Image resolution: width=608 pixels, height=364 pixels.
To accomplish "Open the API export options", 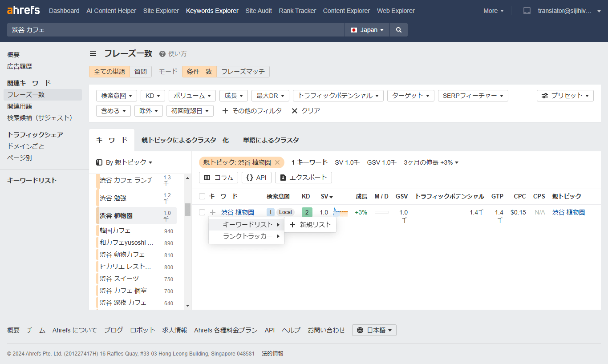I will click(256, 177).
